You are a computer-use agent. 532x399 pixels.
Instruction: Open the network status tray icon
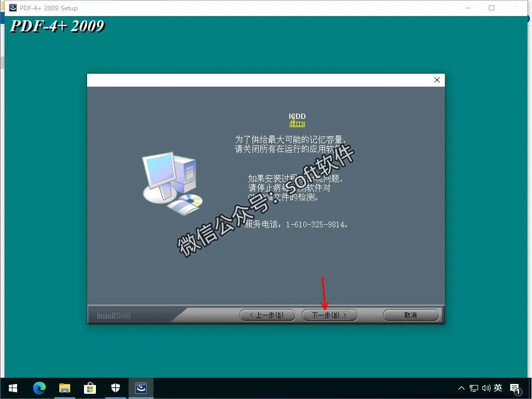point(473,388)
